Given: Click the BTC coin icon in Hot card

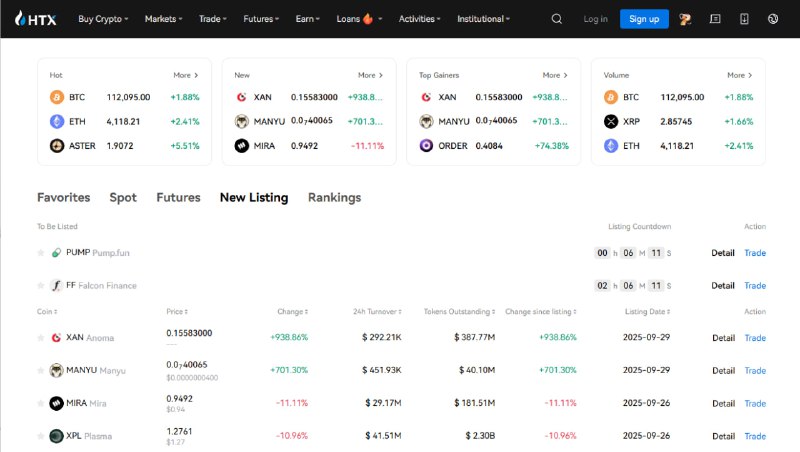Looking at the screenshot, I should [57, 97].
